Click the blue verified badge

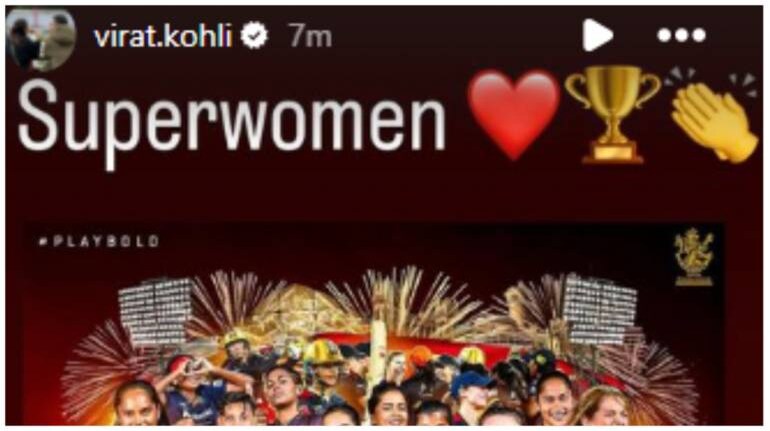click(x=254, y=36)
